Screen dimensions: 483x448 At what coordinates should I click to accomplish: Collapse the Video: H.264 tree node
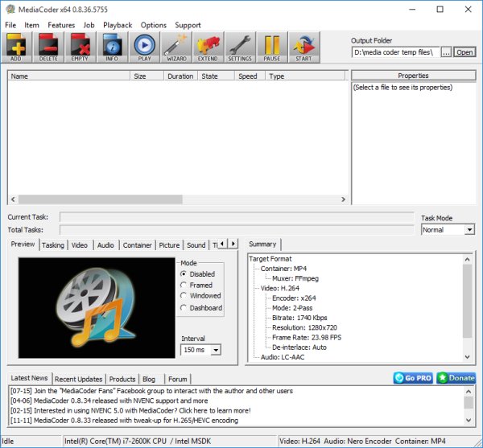(279, 288)
